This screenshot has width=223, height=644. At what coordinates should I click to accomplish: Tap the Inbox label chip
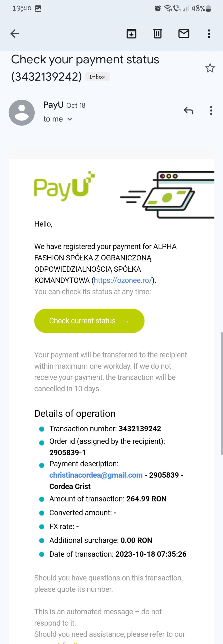pyautogui.click(x=97, y=77)
